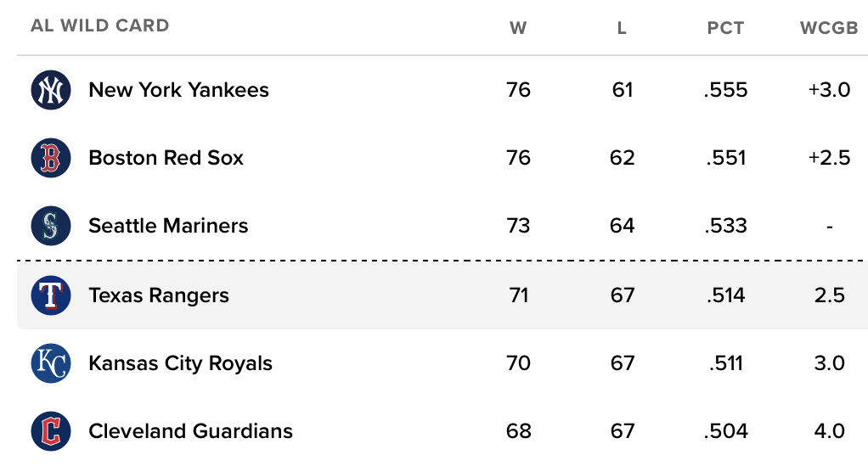The image size is (868, 472).
Task: Click the L column header
Action: 622,28
